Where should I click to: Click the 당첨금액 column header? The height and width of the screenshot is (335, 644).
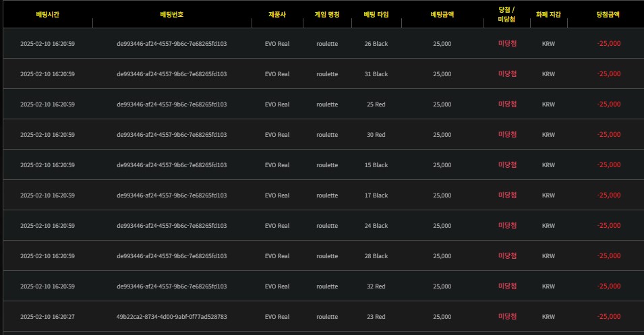(x=608, y=14)
